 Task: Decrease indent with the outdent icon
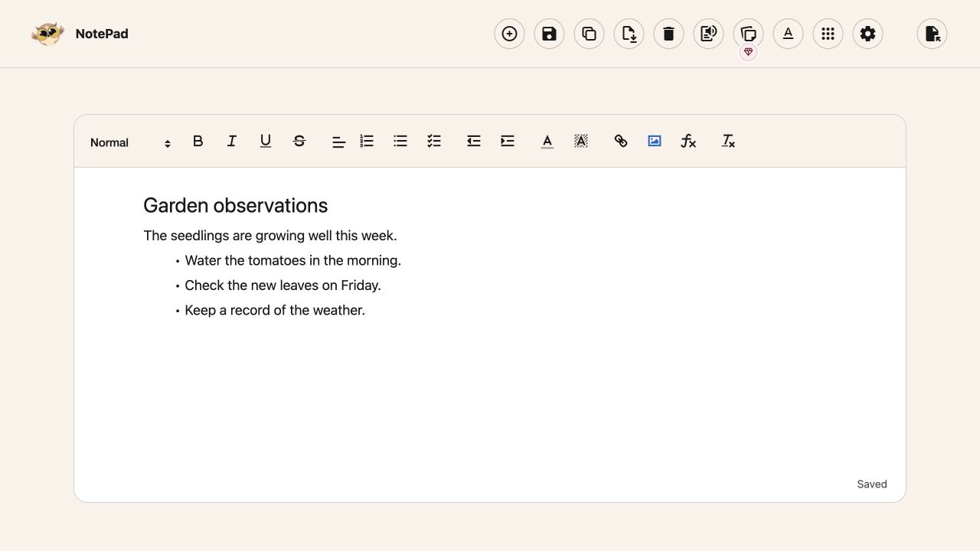473,141
